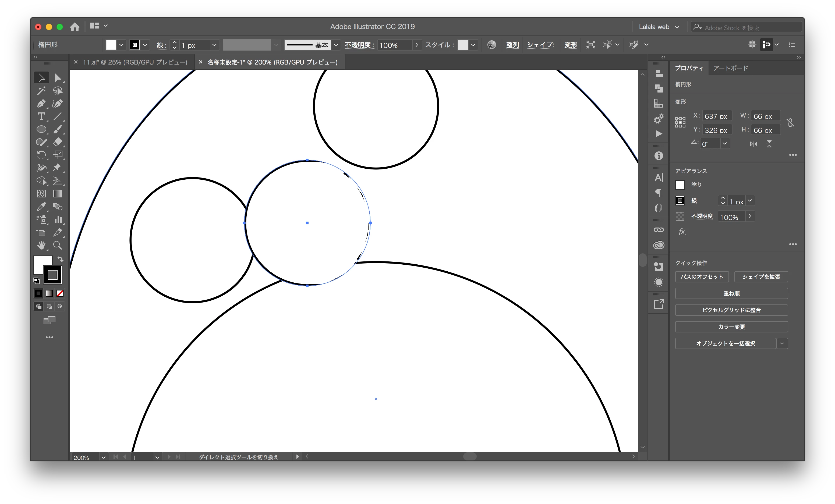Screen dimensions: 835x504
Task: Open the アートボード panel tab
Action: (730, 68)
